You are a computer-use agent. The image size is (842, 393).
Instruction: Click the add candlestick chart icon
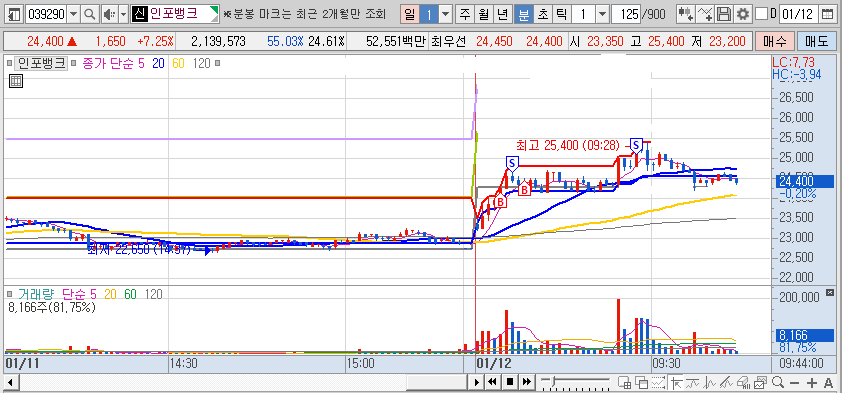click(x=686, y=13)
